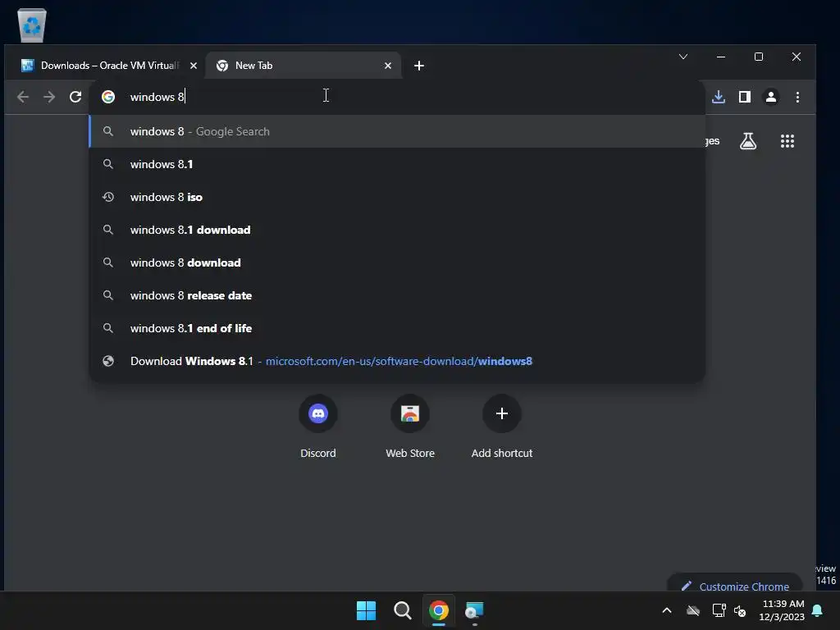This screenshot has height=630, width=840.
Task: Click the OneDrive cloud tray icon
Action: [x=693, y=610]
